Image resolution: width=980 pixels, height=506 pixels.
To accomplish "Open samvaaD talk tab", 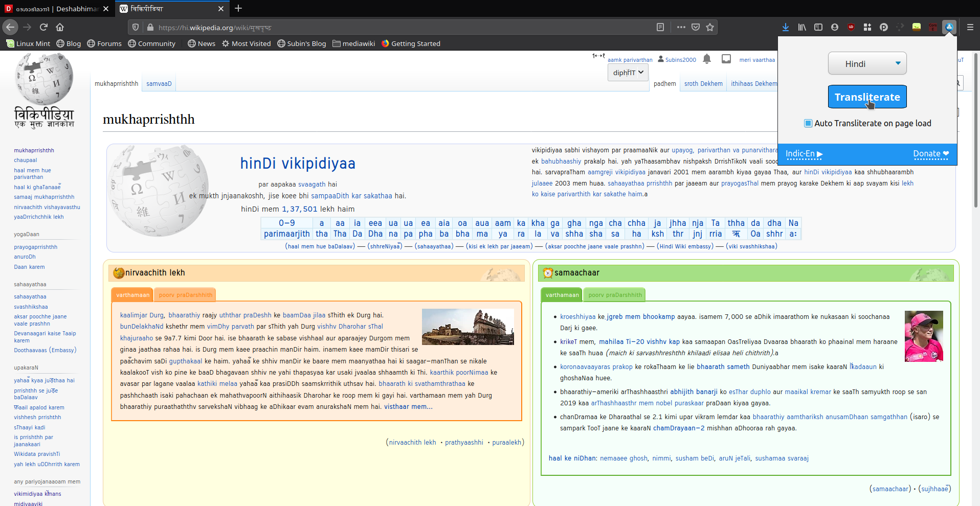I will click(x=159, y=84).
